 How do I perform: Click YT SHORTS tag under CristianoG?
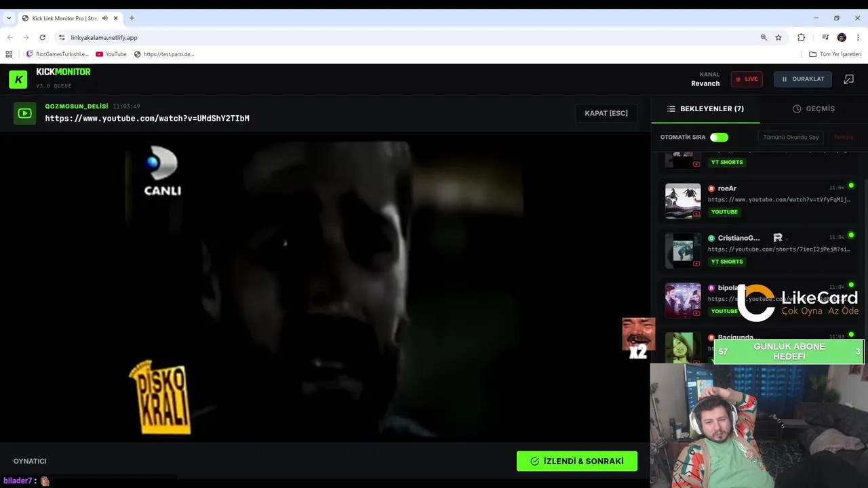click(727, 262)
